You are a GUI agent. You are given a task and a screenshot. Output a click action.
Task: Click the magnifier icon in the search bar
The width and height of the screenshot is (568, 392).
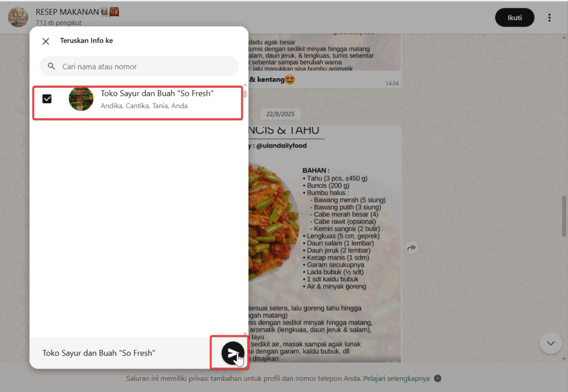[x=52, y=67]
